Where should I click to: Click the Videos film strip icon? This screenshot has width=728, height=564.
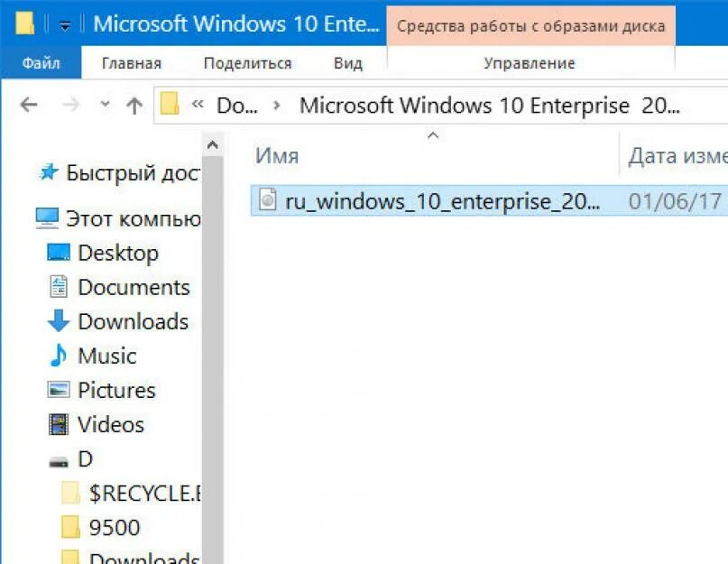tap(59, 424)
